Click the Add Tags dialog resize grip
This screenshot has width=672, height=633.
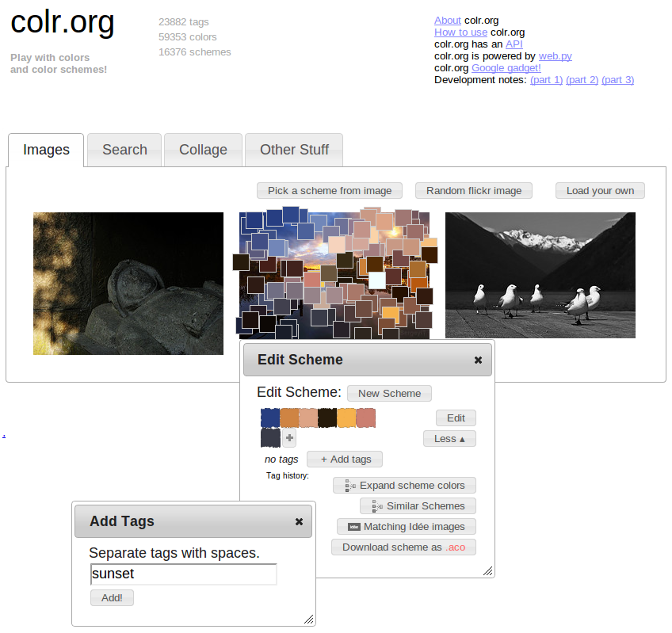308,619
